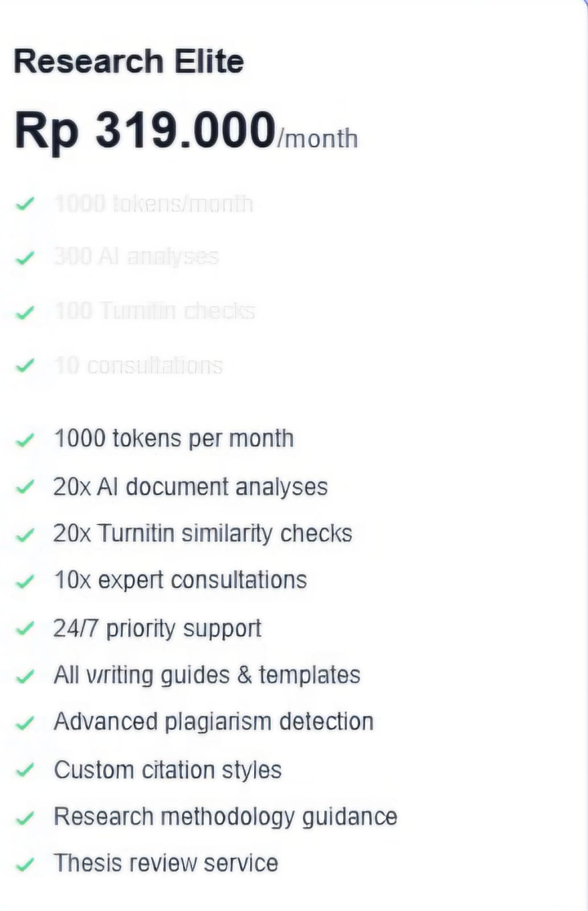Click the /month billing period label
This screenshot has width=588, height=911.
(317, 138)
